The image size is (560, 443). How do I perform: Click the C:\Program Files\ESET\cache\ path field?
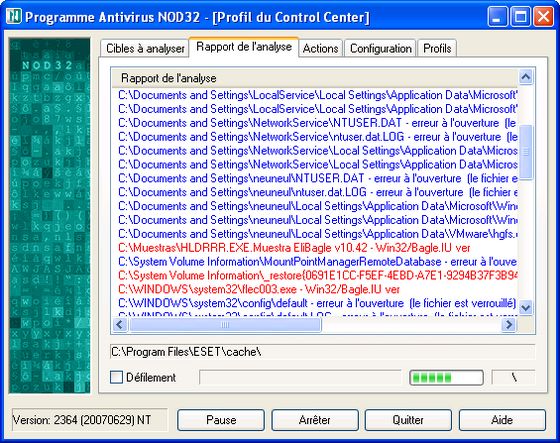pos(322,352)
